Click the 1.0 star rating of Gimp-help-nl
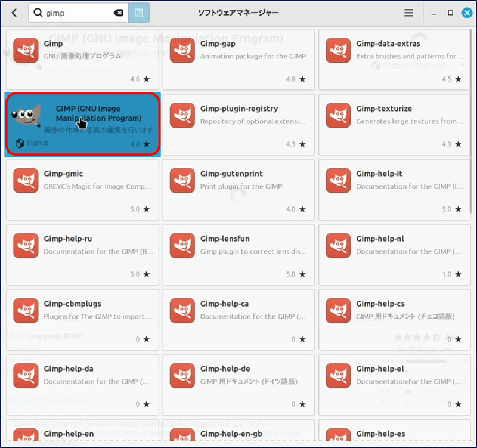The image size is (477, 448). point(452,274)
